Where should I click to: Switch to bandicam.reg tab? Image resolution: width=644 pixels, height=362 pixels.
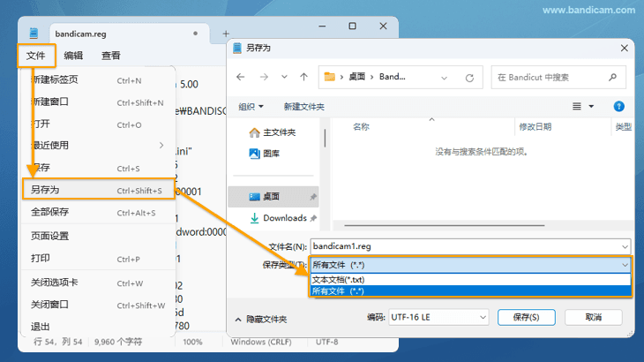tap(130, 34)
